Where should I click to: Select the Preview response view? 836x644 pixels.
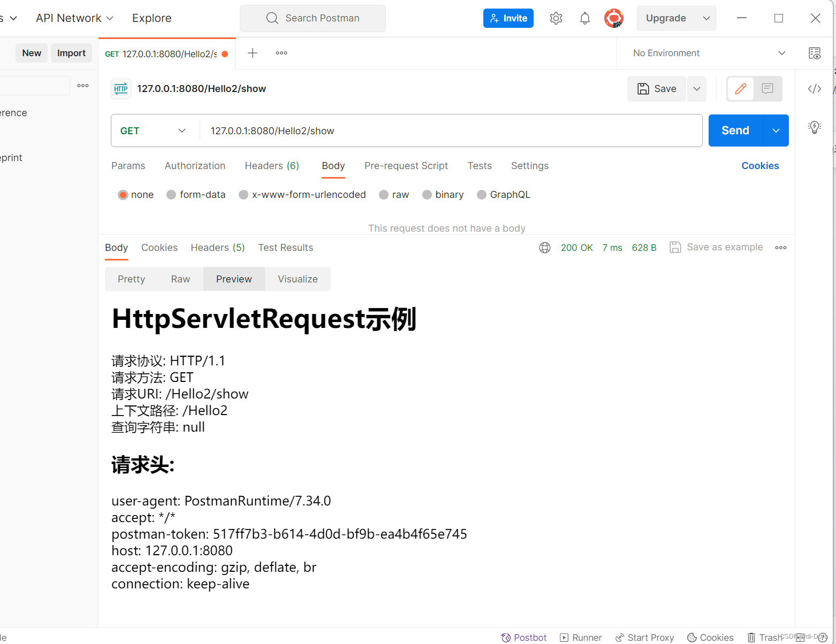pos(234,279)
